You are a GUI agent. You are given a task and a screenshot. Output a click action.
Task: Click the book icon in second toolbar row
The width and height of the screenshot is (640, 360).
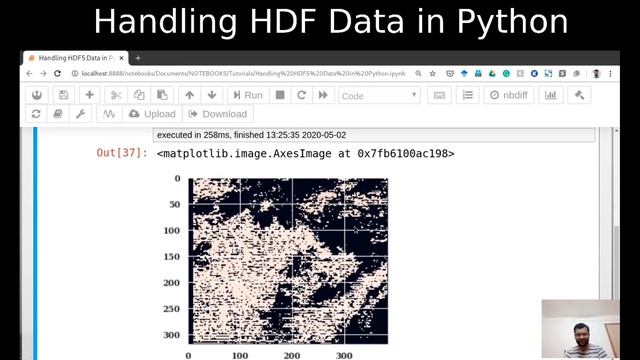tap(58, 114)
